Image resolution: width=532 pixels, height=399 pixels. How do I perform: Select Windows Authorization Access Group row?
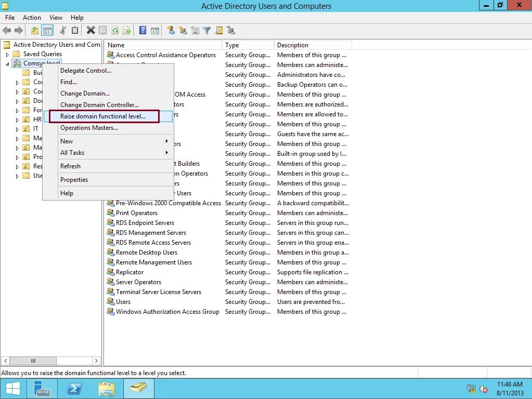pyautogui.click(x=167, y=312)
